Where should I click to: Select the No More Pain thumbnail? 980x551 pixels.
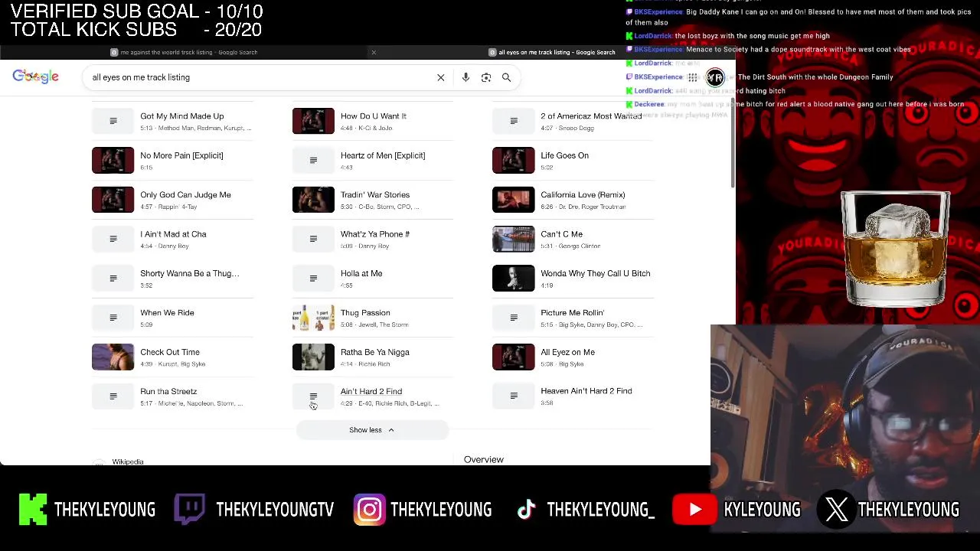pos(113,160)
